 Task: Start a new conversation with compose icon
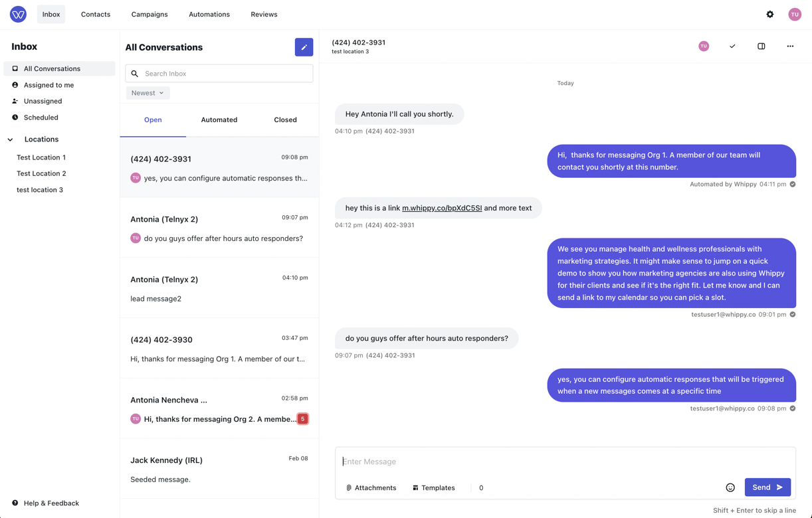tap(304, 47)
